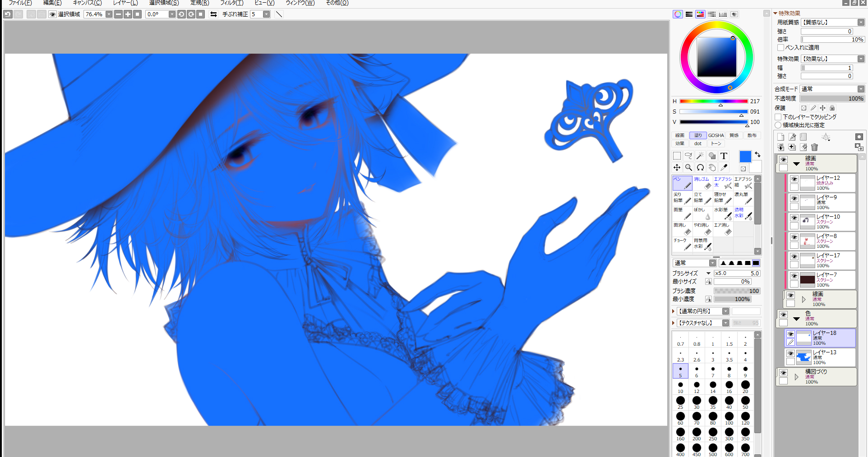Screen dimensions: 868x457
Task: Click the blue foreground color swatch
Action: click(745, 156)
